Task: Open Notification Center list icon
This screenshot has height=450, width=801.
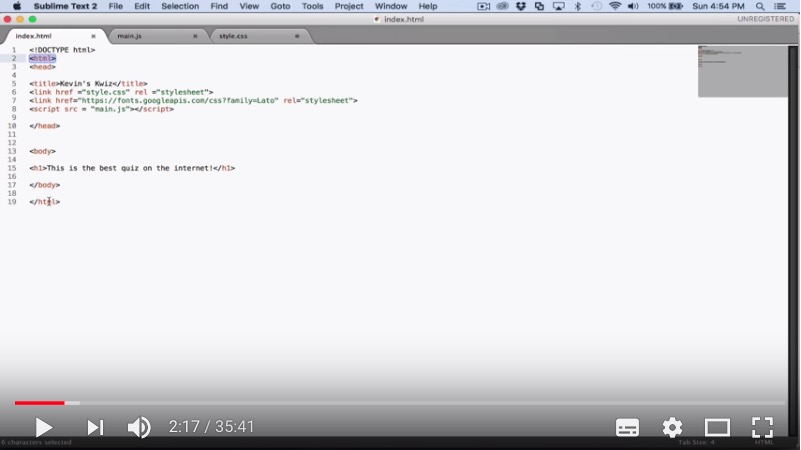Action: [x=780, y=6]
